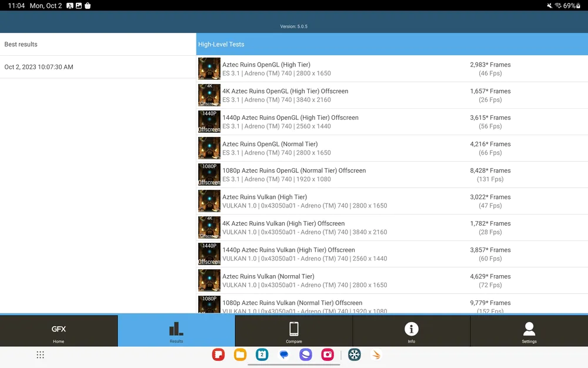
Task: Click the 9,779* Frames score
Action: [490, 303]
